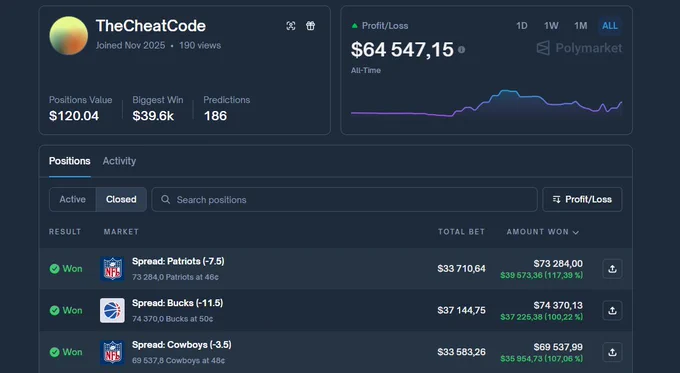Select the 1W profit range
Screen dimensions: 680x373
[x=551, y=26]
